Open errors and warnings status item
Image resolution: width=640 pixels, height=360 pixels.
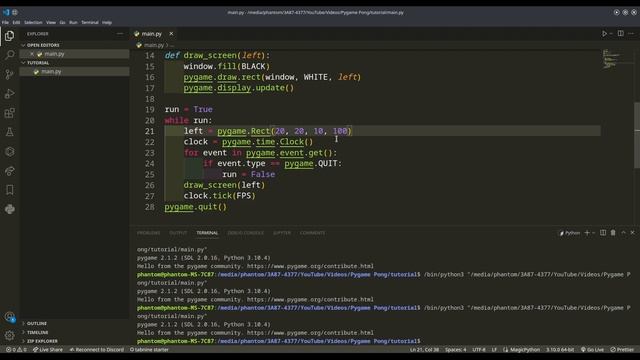click(16, 349)
